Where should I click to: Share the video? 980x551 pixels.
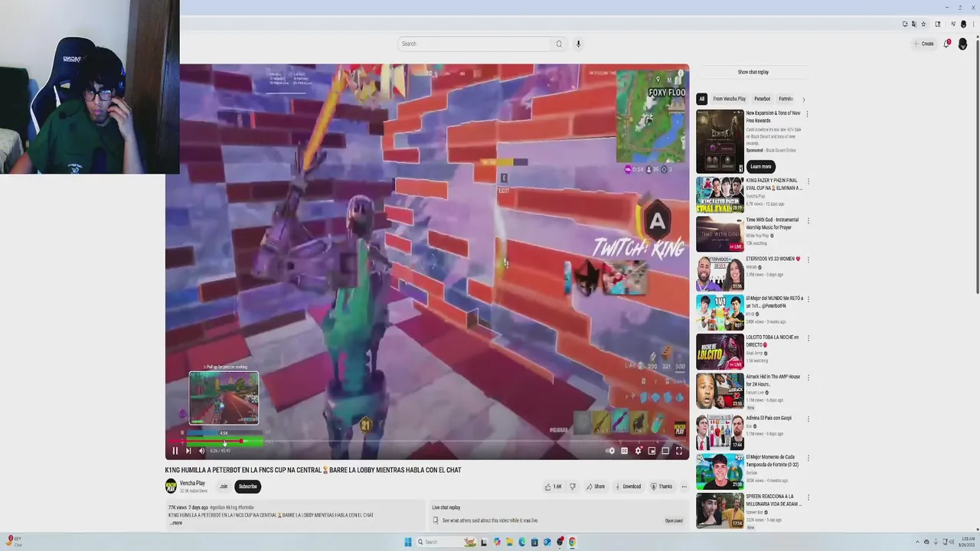click(x=596, y=486)
